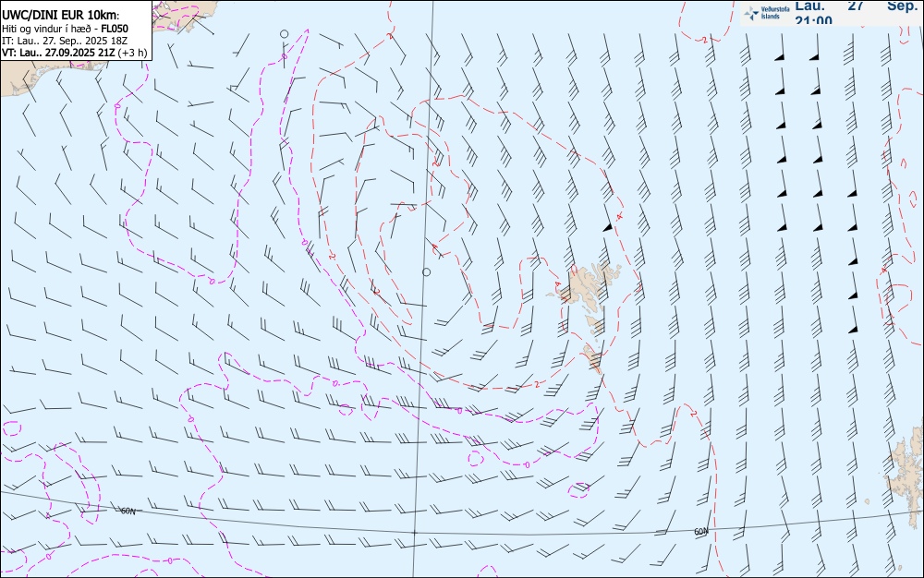Click the "Hiti og vindur í hæð - FL050" line
This screenshot has width=924, height=578.
(65, 29)
